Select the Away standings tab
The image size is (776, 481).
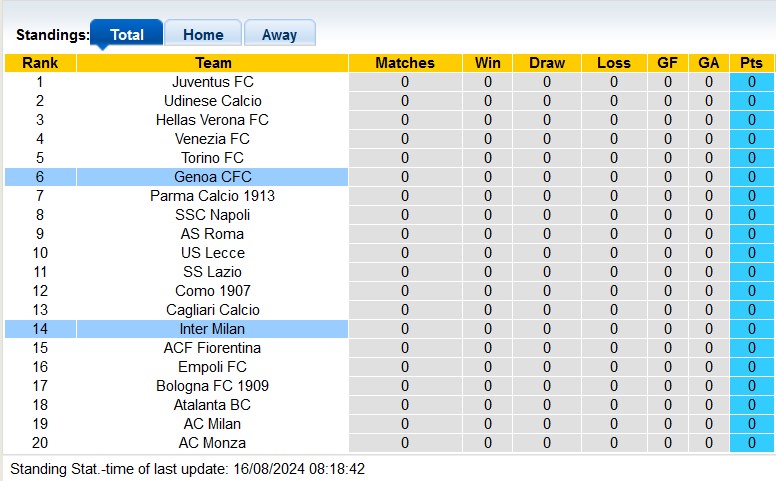pyautogui.click(x=279, y=35)
